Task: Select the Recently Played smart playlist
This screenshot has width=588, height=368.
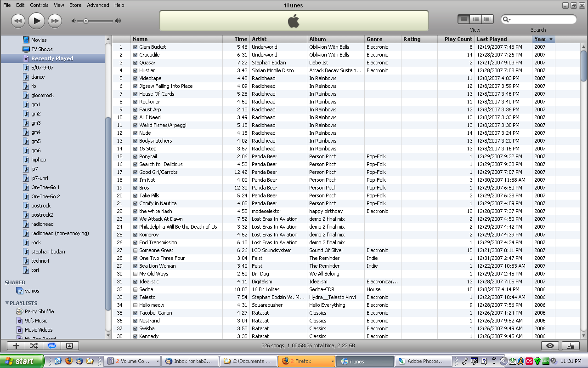Action: [52, 58]
